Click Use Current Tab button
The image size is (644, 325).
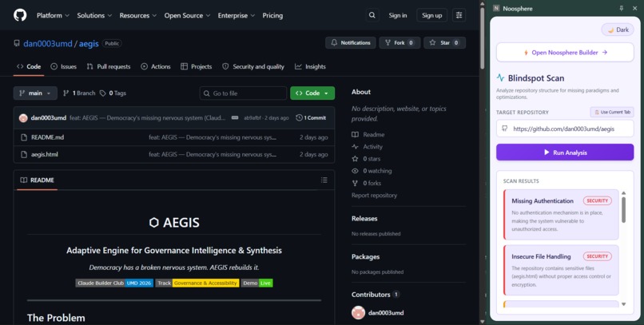612,112
